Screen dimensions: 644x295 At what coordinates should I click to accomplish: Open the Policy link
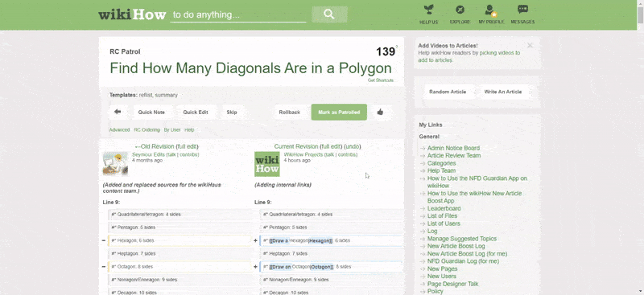tap(436, 291)
